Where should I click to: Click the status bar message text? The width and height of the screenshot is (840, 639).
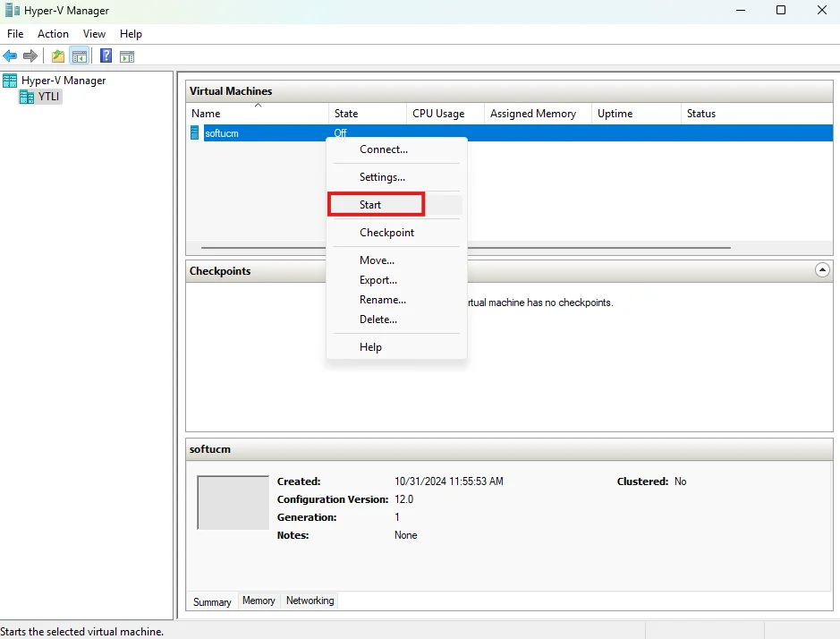82,632
